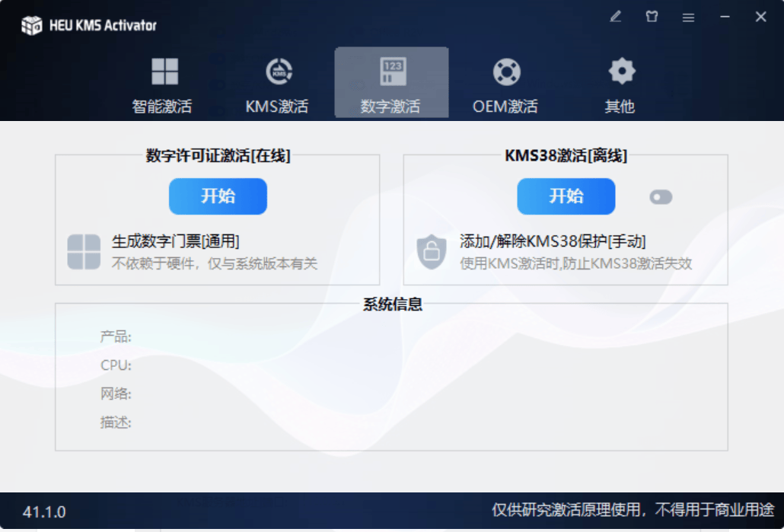
Task: Click 添加/解除KMS38保护[手动] option
Action: coord(553,241)
